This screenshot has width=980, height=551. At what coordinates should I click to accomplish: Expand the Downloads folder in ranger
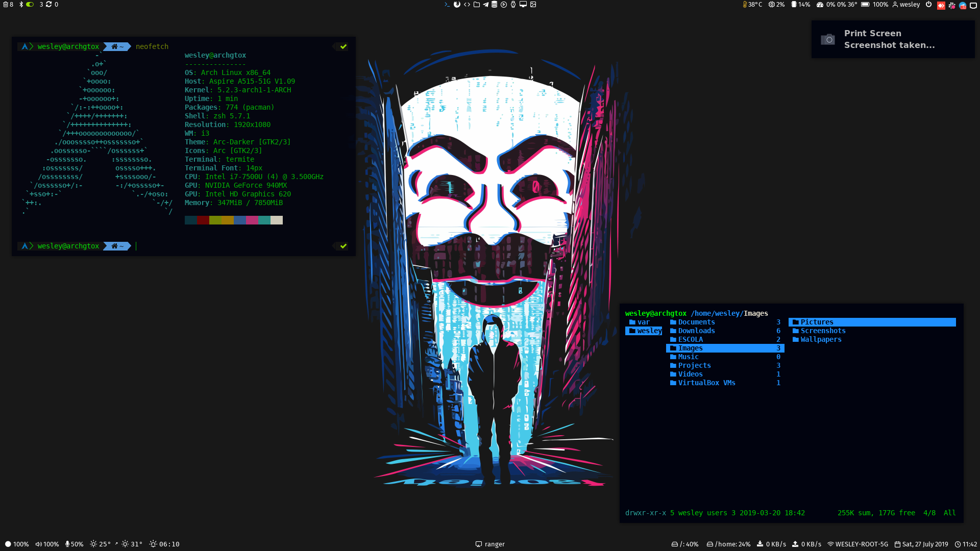click(696, 331)
